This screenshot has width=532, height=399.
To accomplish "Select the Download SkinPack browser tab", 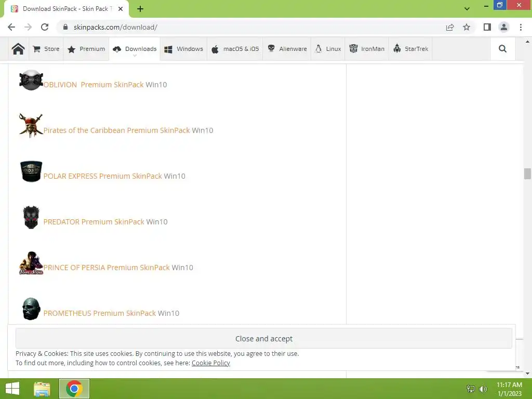I will (x=66, y=9).
